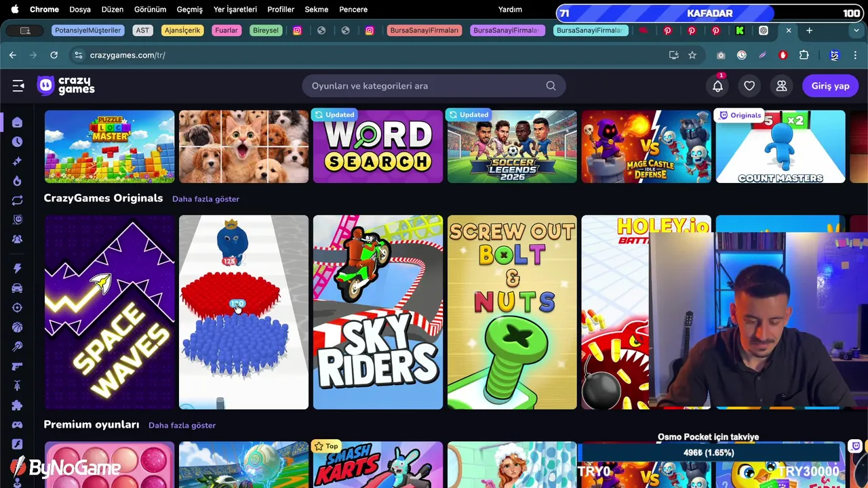Open Fuarlar tab group

226,30
